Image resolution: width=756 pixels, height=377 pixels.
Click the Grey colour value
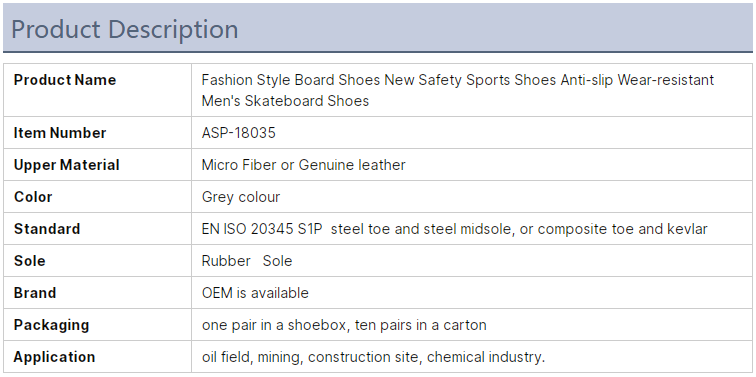[241, 197]
